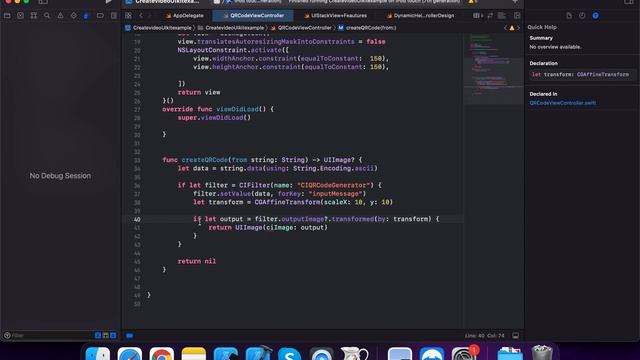640x360 pixels.
Task: Click the activity warning triangle in toolbar
Action: (x=472, y=2)
